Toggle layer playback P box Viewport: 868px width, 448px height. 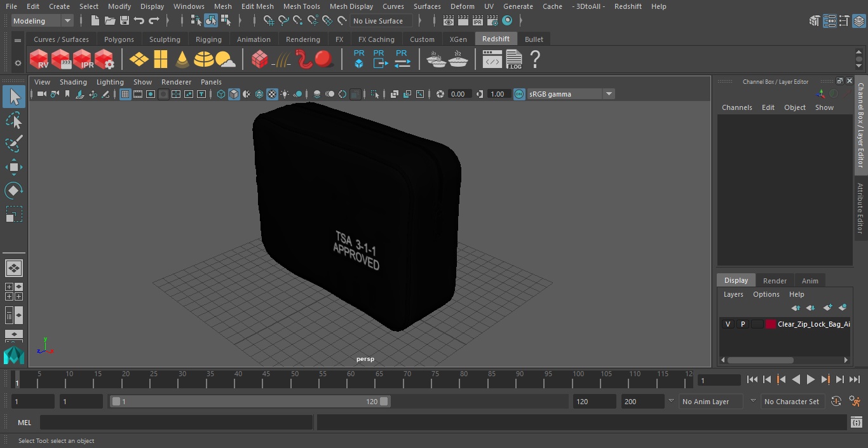[x=742, y=324]
